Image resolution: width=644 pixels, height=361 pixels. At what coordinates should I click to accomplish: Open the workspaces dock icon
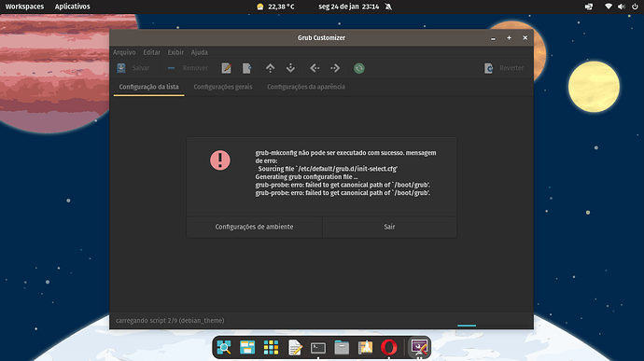click(x=247, y=347)
